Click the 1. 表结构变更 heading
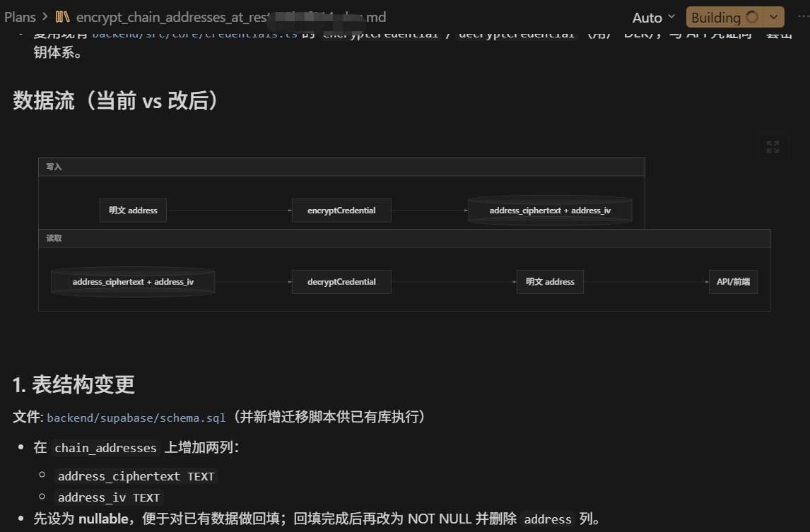The height and width of the screenshot is (532, 810). 74,385
